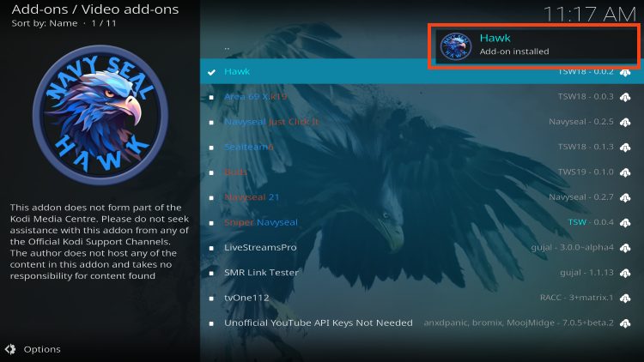The image size is (644, 362).
Task: Open the Options menu label
Action: [42, 349]
